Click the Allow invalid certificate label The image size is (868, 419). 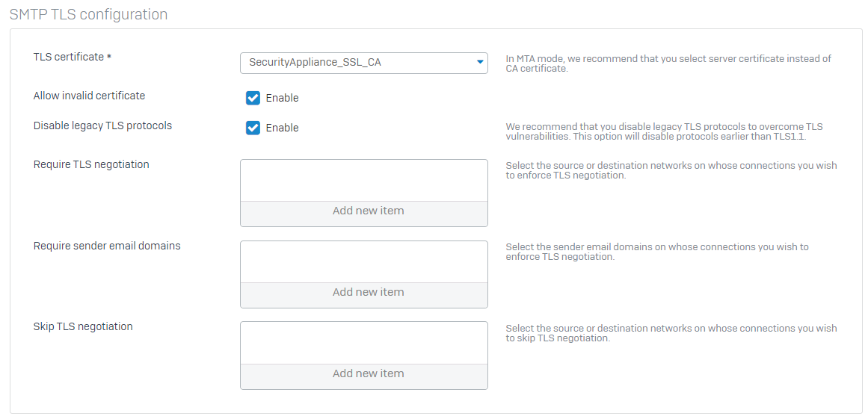tap(89, 96)
